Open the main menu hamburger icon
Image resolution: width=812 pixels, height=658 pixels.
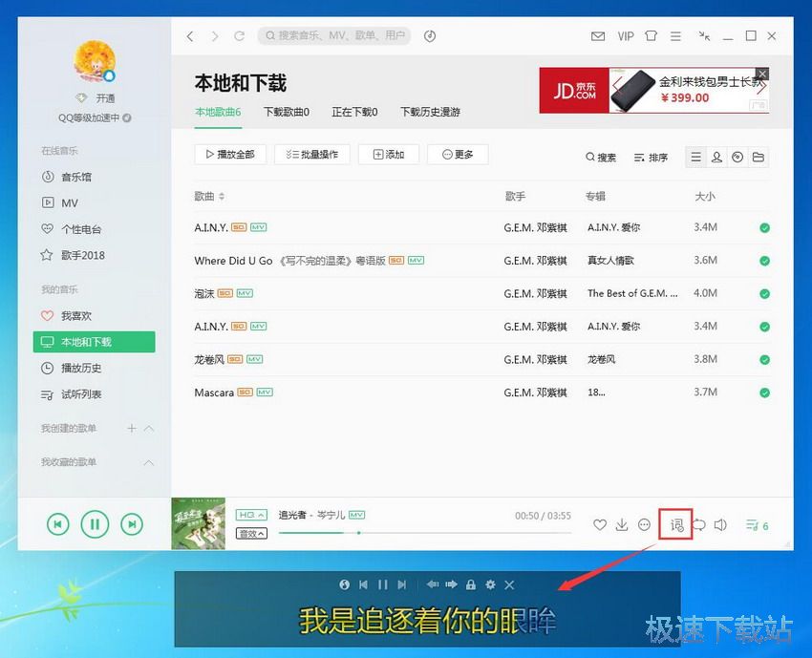[675, 36]
